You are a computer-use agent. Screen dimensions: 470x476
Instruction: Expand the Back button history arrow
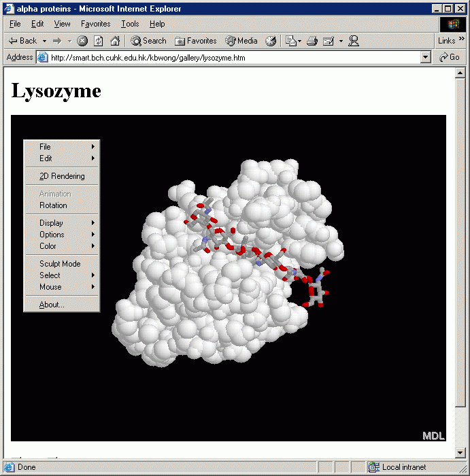(x=45, y=41)
